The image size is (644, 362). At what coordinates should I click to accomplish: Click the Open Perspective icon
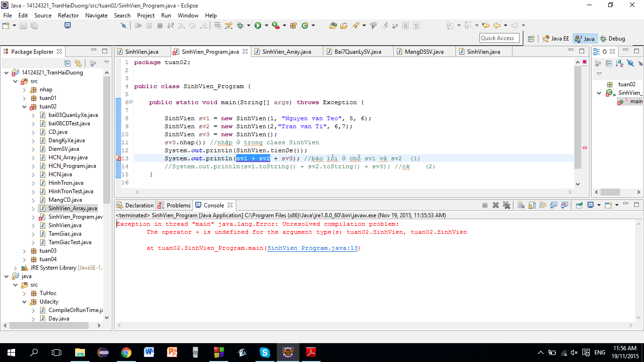pos(531,39)
